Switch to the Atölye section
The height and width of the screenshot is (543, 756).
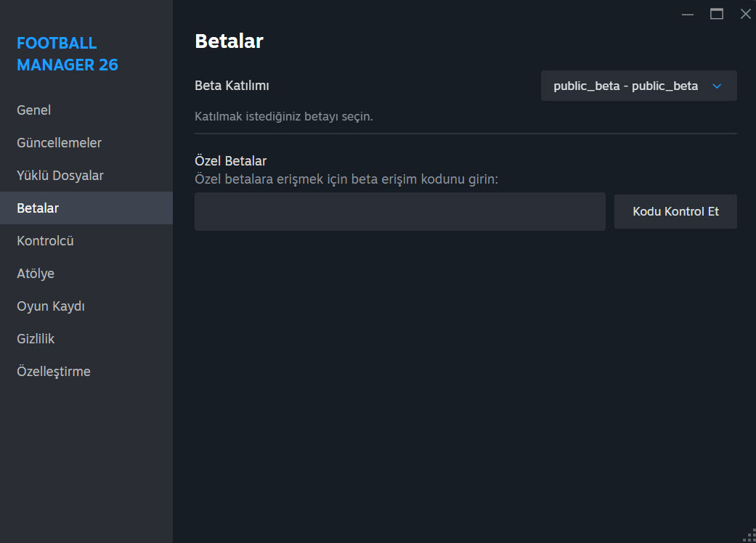tap(36, 274)
